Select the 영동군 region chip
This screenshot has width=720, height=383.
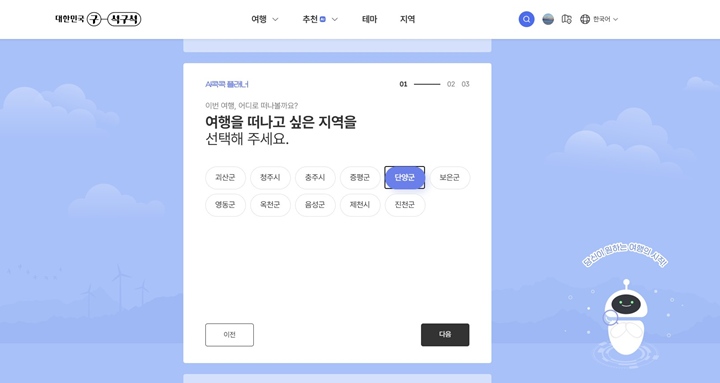[x=225, y=205]
